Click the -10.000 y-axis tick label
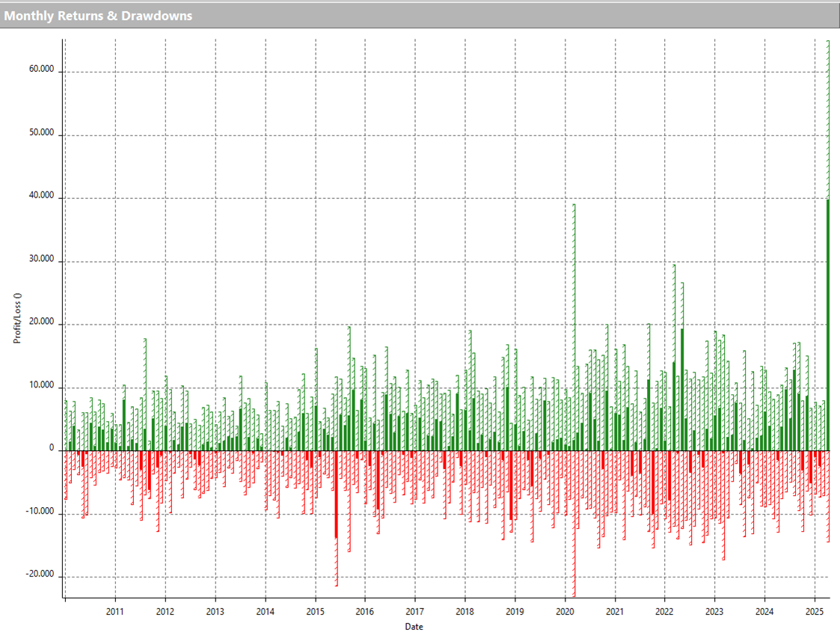The height and width of the screenshot is (632, 840). click(x=40, y=512)
